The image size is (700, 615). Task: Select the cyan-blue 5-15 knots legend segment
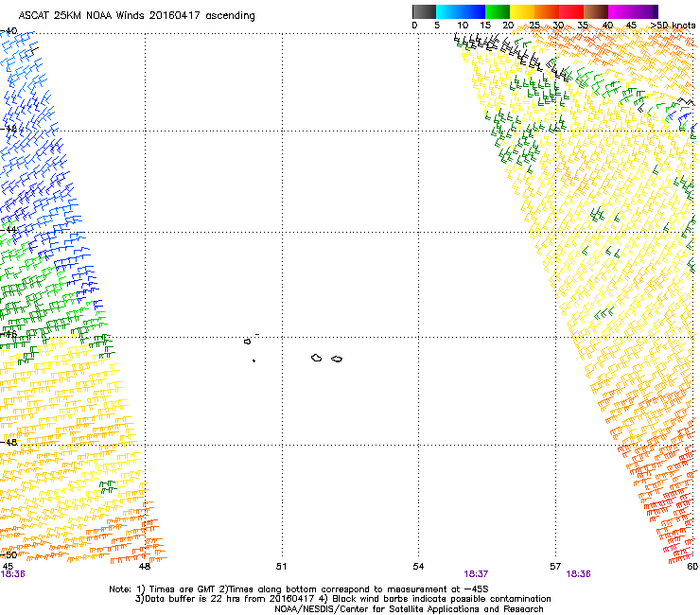pyautogui.click(x=461, y=11)
